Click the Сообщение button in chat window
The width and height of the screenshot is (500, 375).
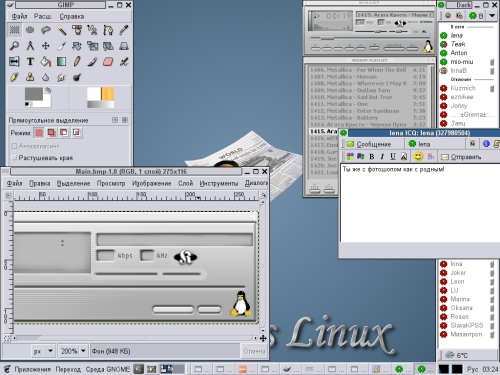pos(369,144)
